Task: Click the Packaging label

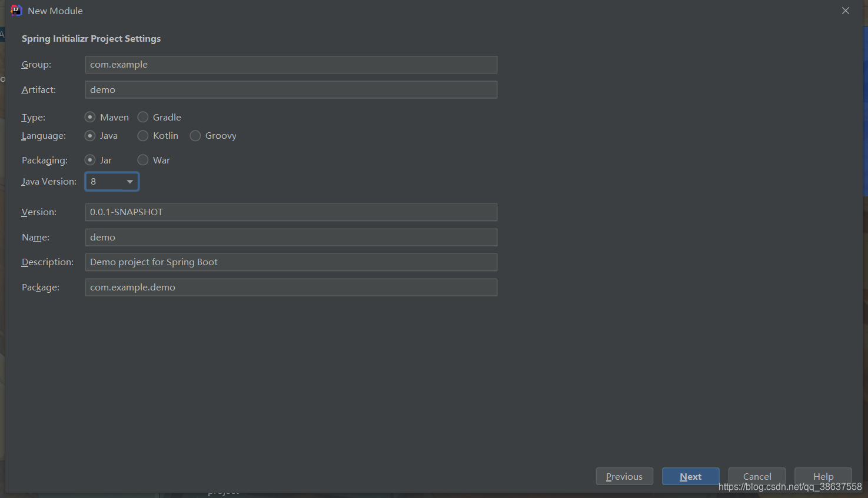Action: [45, 161]
